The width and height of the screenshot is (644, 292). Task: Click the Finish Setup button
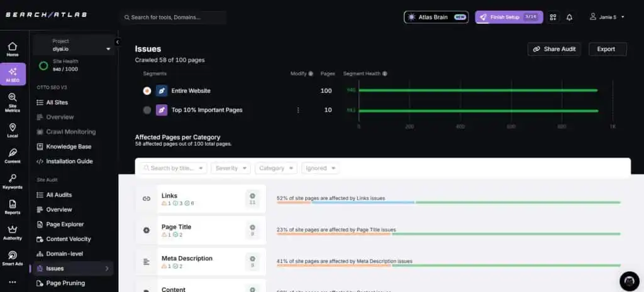509,17
